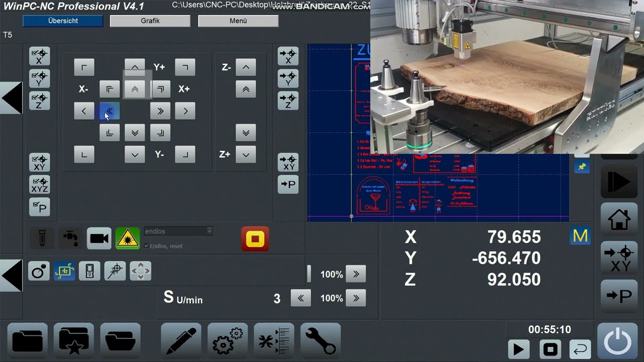Jog slow diagonal X- Y- corner button

tap(84, 154)
